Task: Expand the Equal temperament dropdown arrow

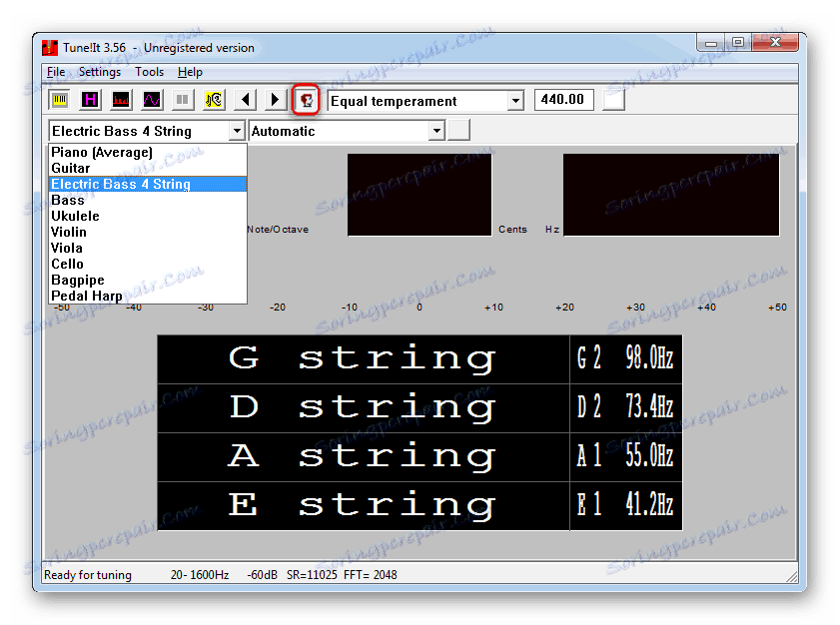Action: tap(515, 101)
